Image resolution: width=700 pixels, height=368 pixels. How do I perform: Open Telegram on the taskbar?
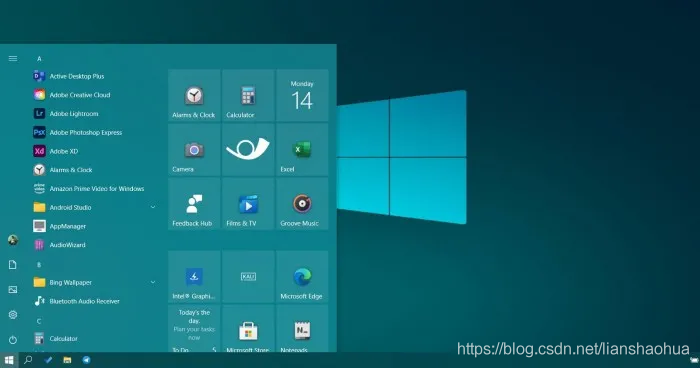point(87,360)
